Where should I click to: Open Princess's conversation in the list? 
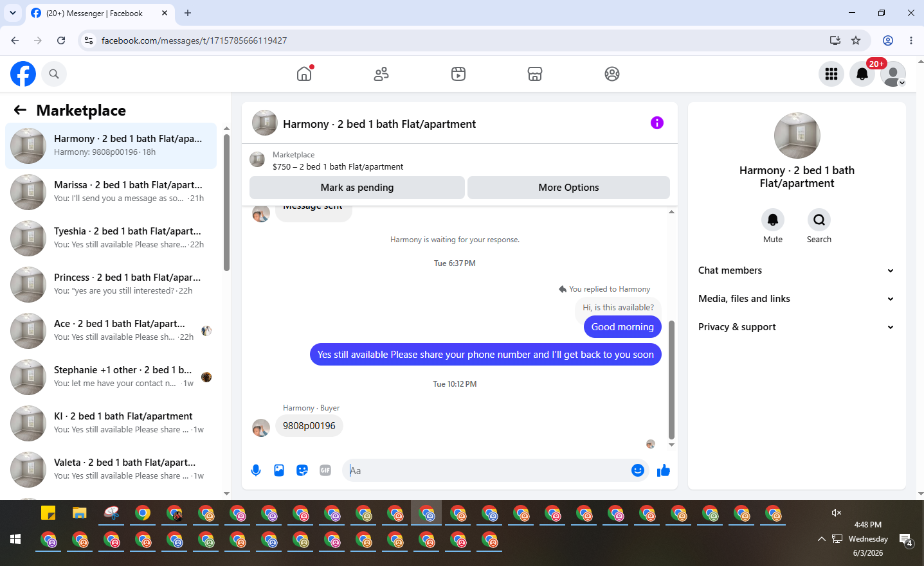pos(111,285)
